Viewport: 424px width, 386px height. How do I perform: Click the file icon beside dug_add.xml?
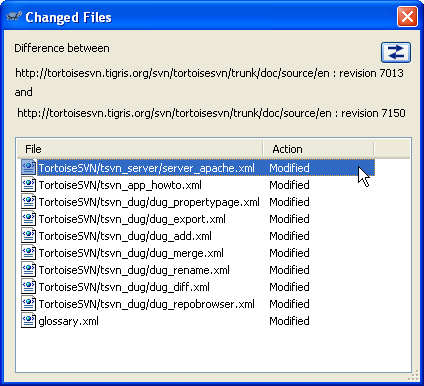click(28, 236)
